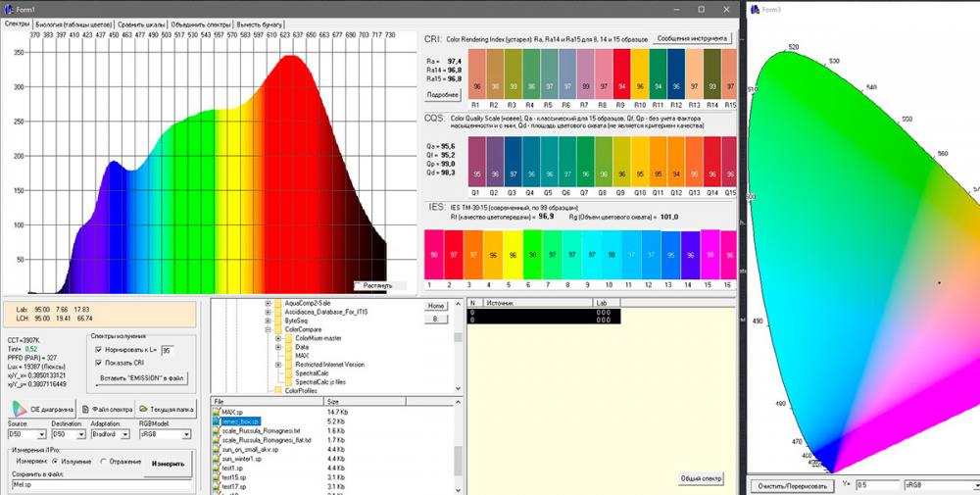Expand the Restricted Internet Version node

tap(278, 365)
